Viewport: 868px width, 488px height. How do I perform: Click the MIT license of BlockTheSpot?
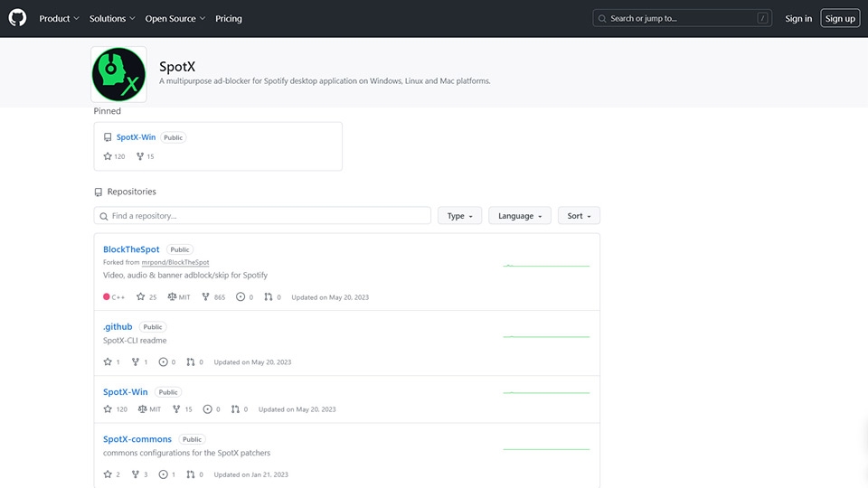click(179, 297)
